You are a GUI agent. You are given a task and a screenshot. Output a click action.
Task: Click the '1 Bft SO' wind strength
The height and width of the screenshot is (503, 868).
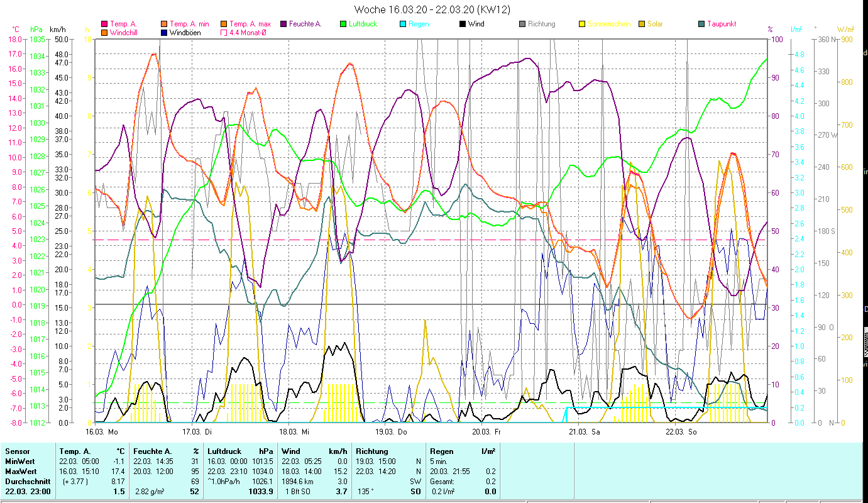pos(297,492)
